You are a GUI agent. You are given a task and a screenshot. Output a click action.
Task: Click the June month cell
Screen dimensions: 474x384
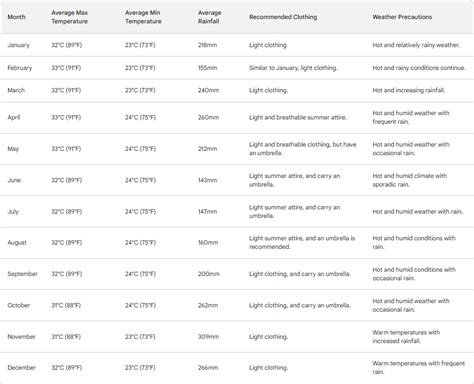click(14, 180)
